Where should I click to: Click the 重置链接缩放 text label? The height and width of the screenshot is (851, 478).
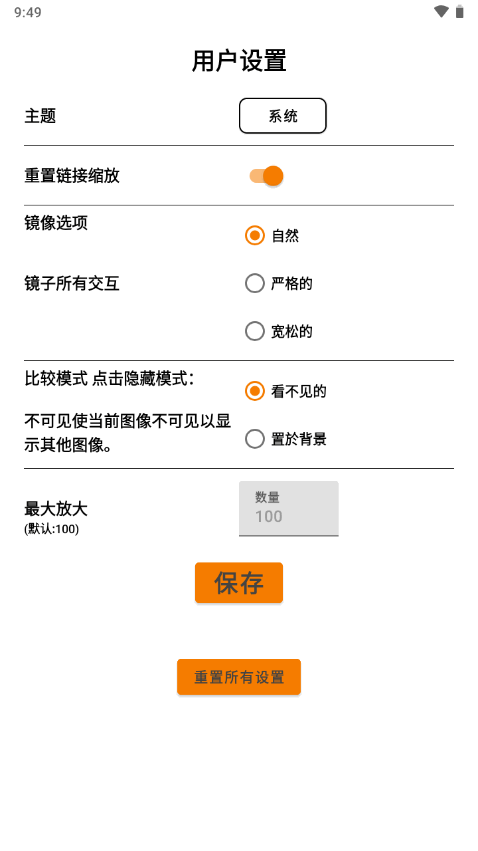click(72, 176)
